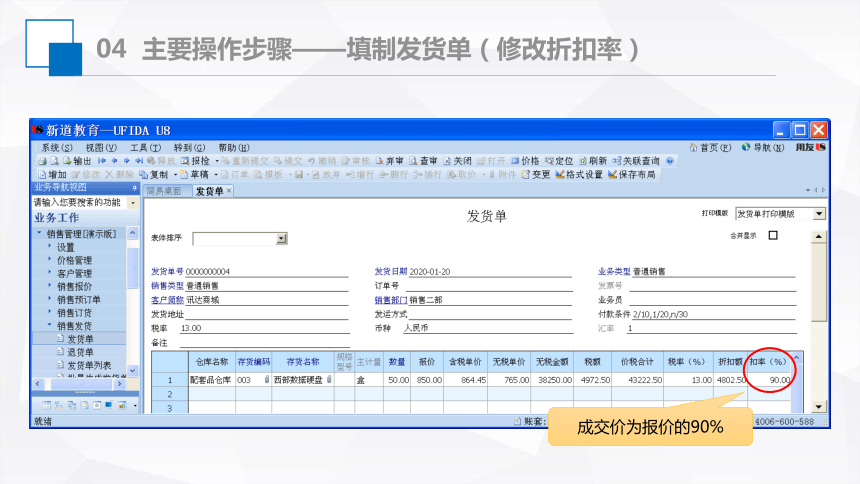Click the 刷新 refresh toolbar button

[x=593, y=161]
